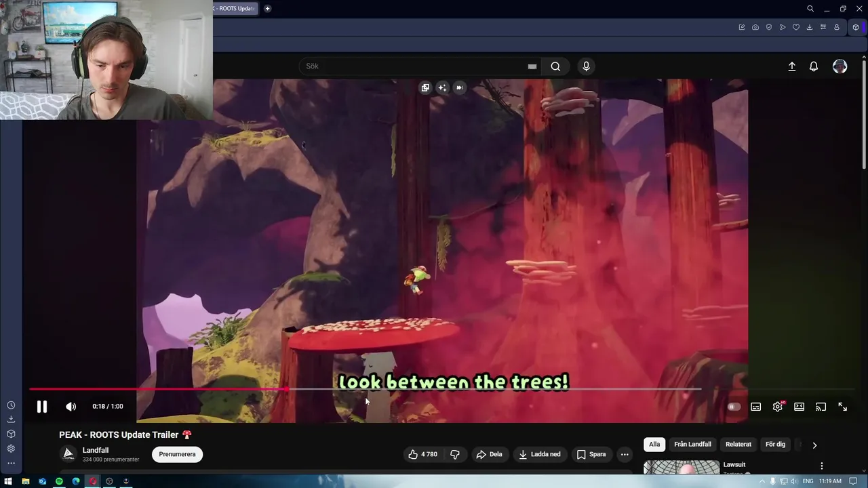Open the Lawsuit video title
This screenshot has height=488, width=868.
tap(734, 465)
